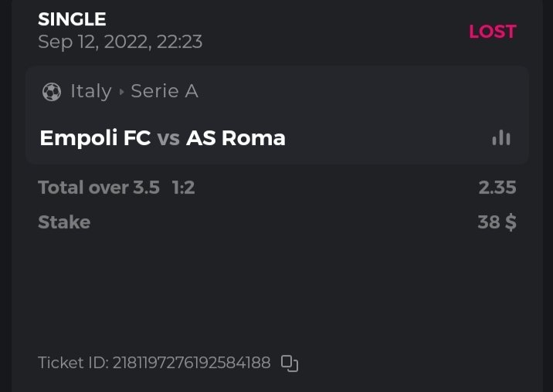Tap the AS Roma team name
The width and height of the screenshot is (553, 392).
(236, 138)
